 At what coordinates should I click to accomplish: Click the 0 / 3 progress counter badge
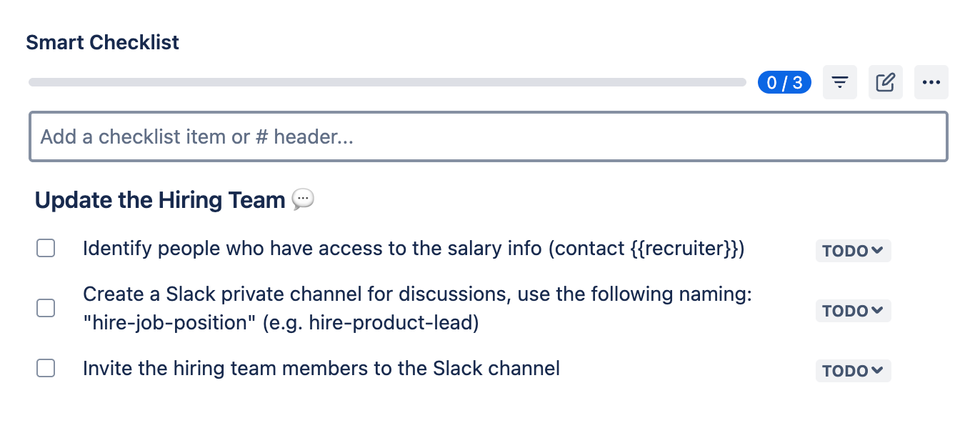pos(784,83)
